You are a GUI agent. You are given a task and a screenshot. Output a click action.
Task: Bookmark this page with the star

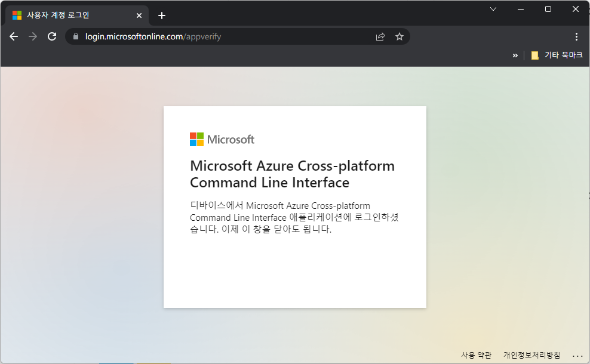400,36
